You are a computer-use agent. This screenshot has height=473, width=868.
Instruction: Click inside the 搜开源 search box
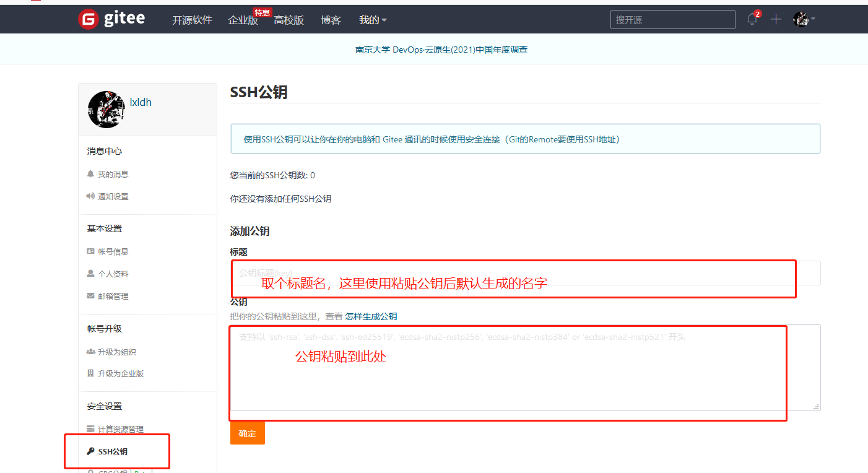672,19
